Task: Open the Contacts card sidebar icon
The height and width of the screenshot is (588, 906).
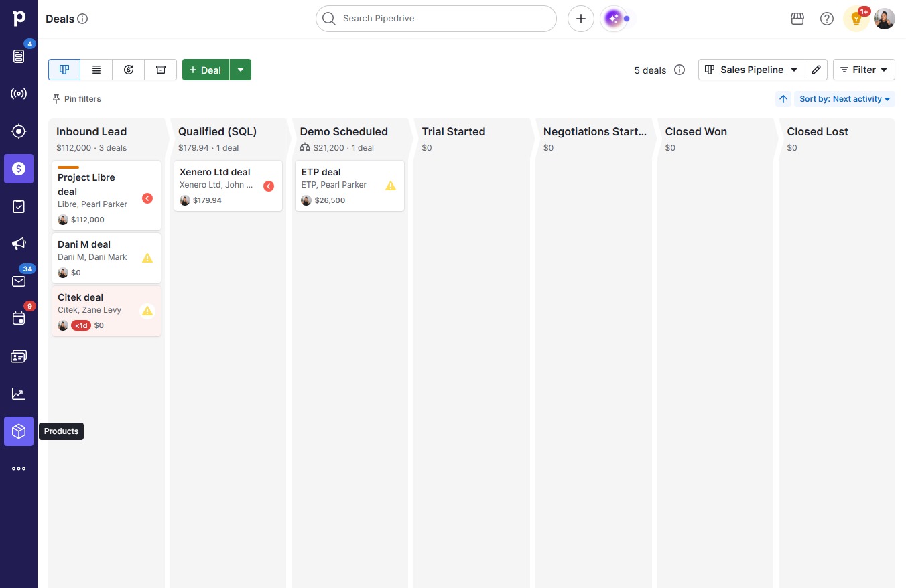Action: pyautogui.click(x=19, y=356)
